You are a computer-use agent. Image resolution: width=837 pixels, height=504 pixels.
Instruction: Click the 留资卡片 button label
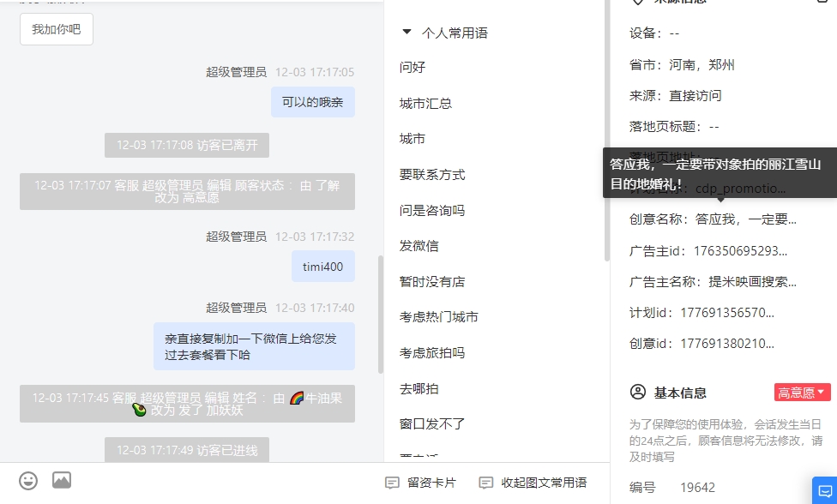tap(432, 483)
